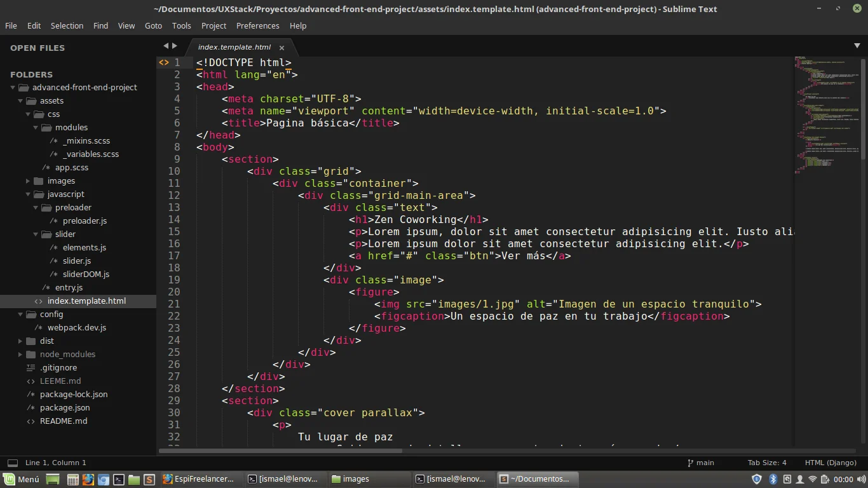Change the Tab Size: 4 setting
The width and height of the screenshot is (868, 488).
[767, 463]
